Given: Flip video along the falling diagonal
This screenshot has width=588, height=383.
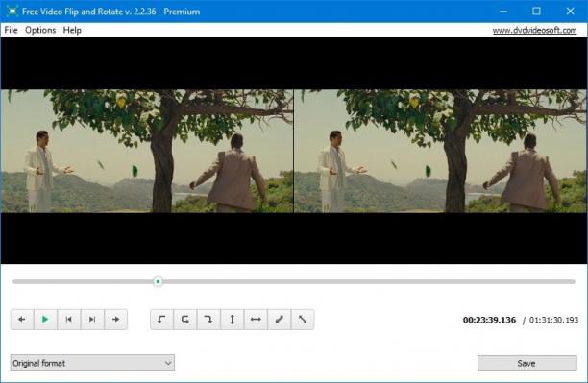Looking at the screenshot, I should tap(303, 320).
